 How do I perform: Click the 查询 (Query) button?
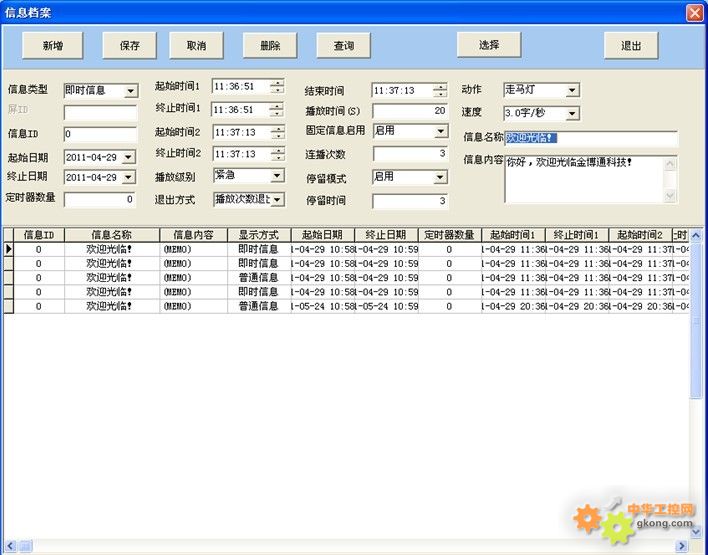[x=343, y=46]
